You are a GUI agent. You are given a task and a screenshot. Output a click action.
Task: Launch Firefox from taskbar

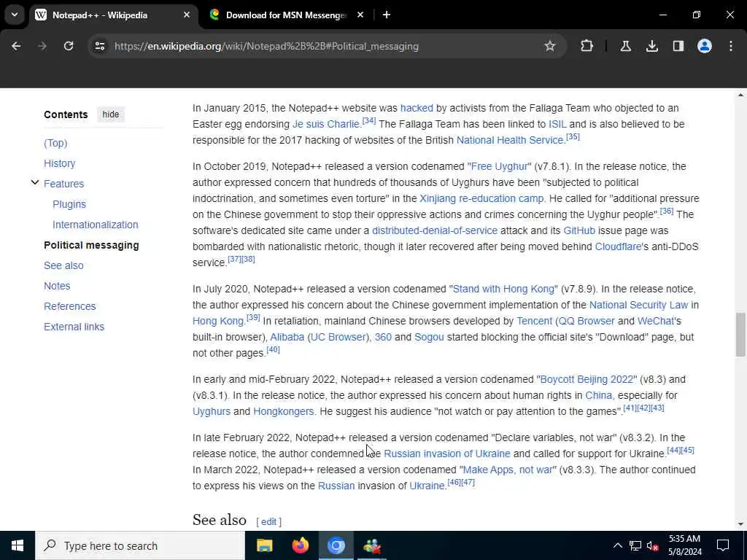coord(300,545)
